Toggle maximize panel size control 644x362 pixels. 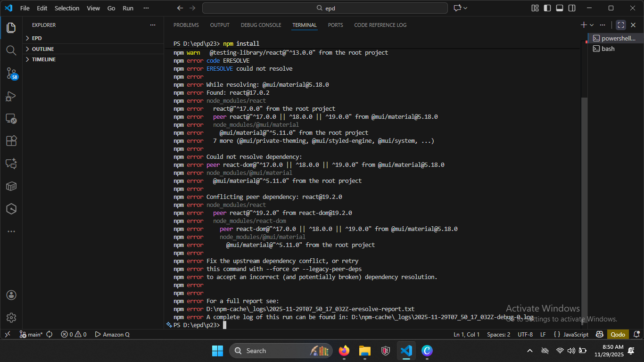click(x=620, y=25)
